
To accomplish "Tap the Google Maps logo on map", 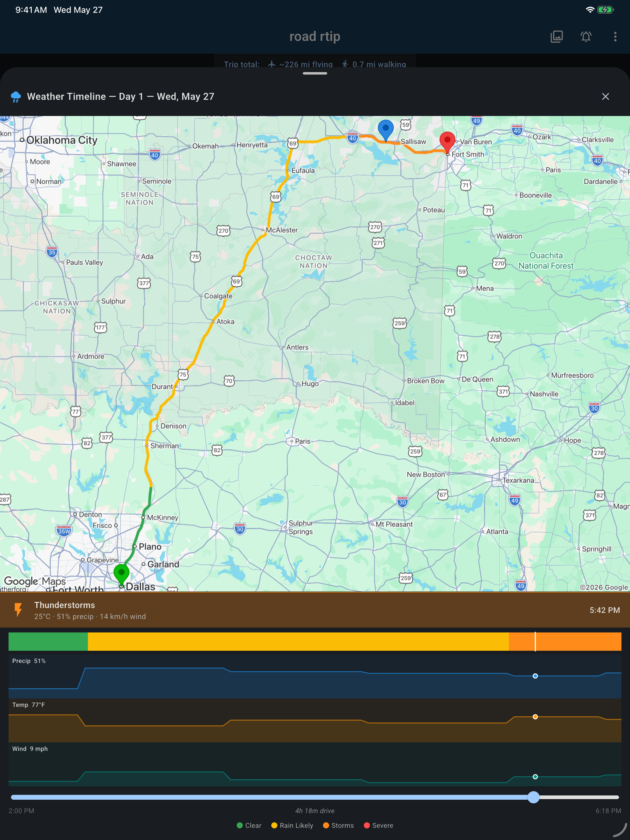I will tap(34, 581).
